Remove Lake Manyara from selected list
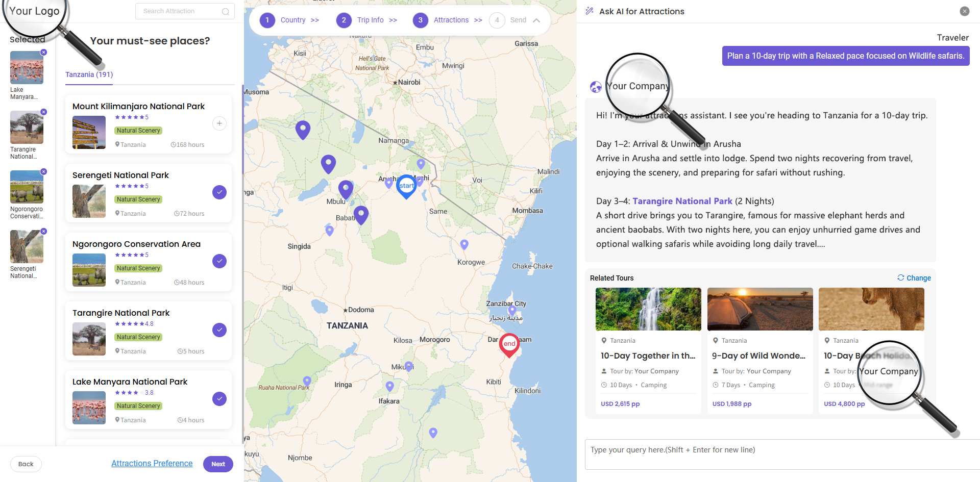Viewport: 980px width, 482px height. click(x=44, y=52)
